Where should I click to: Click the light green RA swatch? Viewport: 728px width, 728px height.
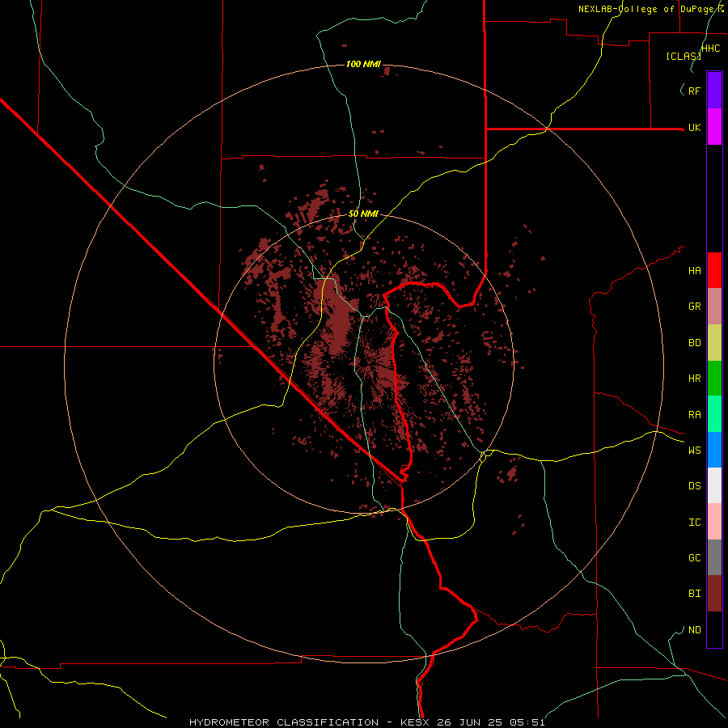click(x=714, y=414)
